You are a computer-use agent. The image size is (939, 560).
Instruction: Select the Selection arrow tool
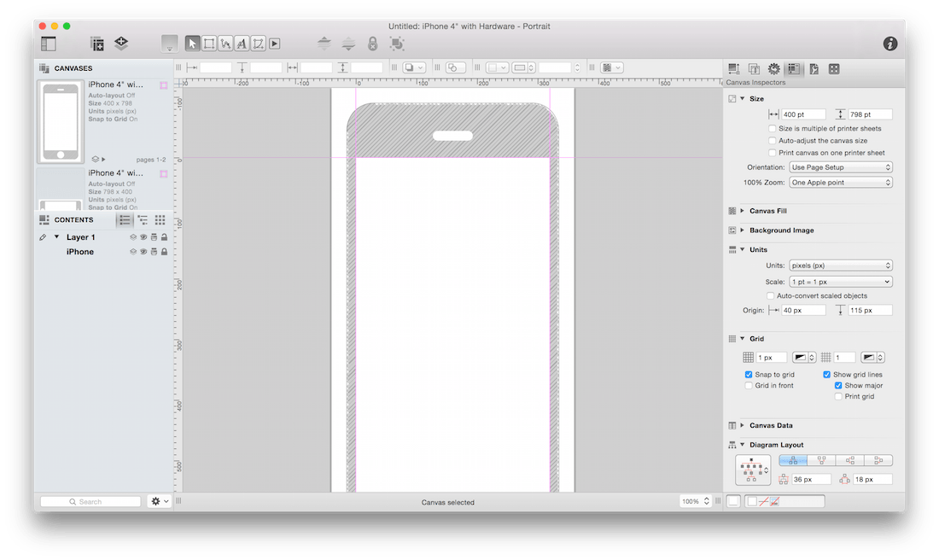click(x=192, y=44)
